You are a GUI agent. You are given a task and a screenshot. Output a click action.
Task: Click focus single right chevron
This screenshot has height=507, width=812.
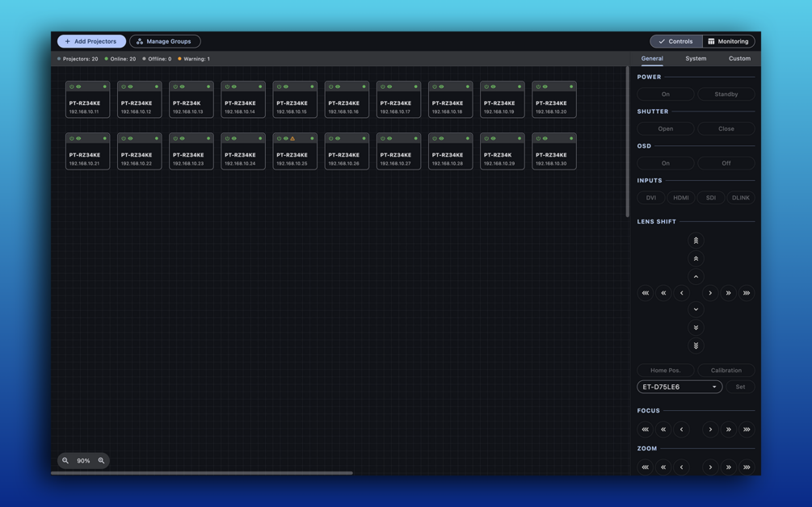pyautogui.click(x=710, y=429)
